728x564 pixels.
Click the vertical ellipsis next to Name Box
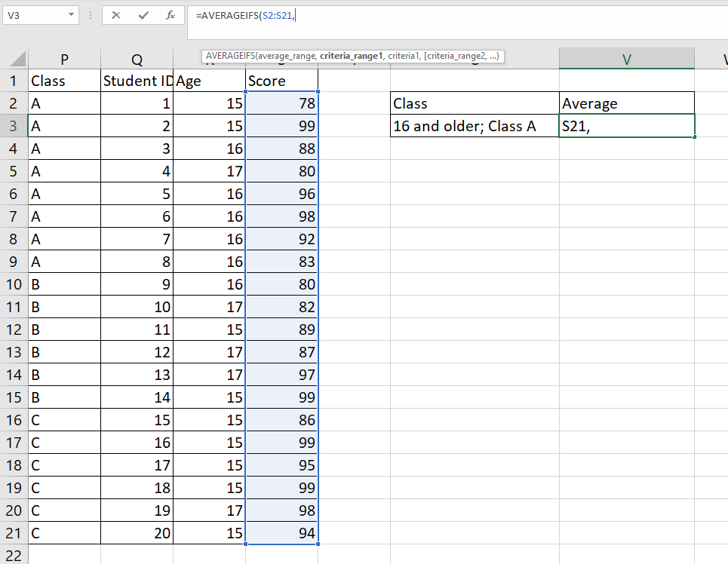click(91, 15)
